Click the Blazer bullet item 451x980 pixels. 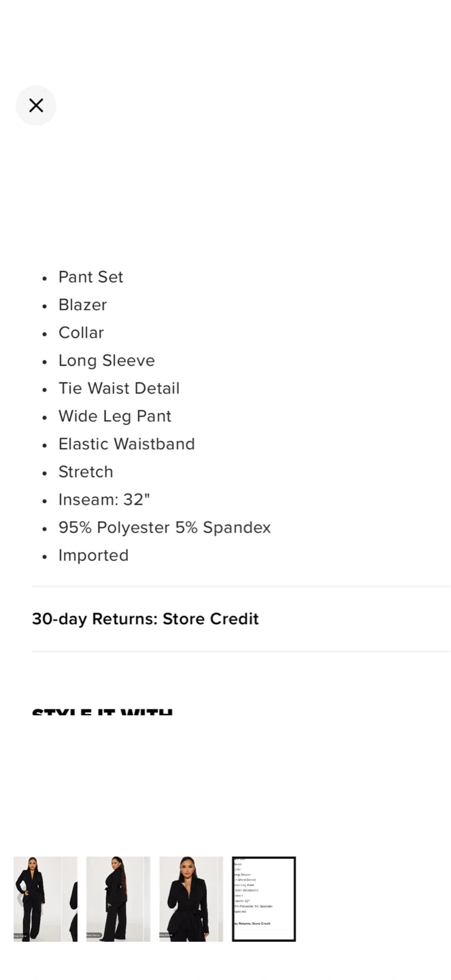click(82, 305)
